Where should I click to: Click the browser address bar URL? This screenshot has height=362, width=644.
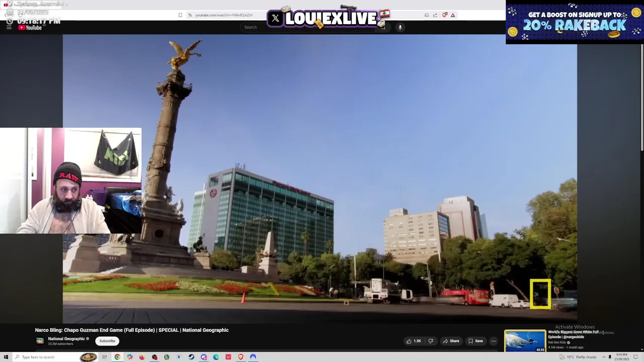point(224,15)
